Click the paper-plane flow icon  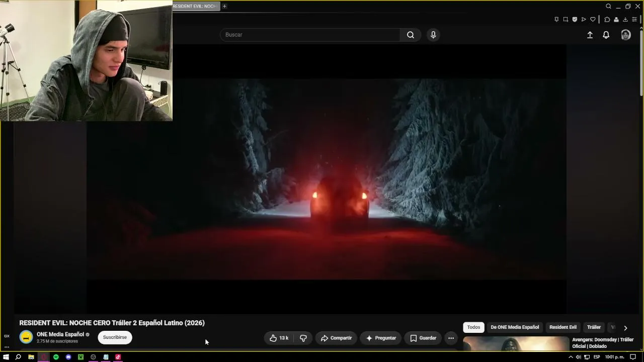click(584, 20)
